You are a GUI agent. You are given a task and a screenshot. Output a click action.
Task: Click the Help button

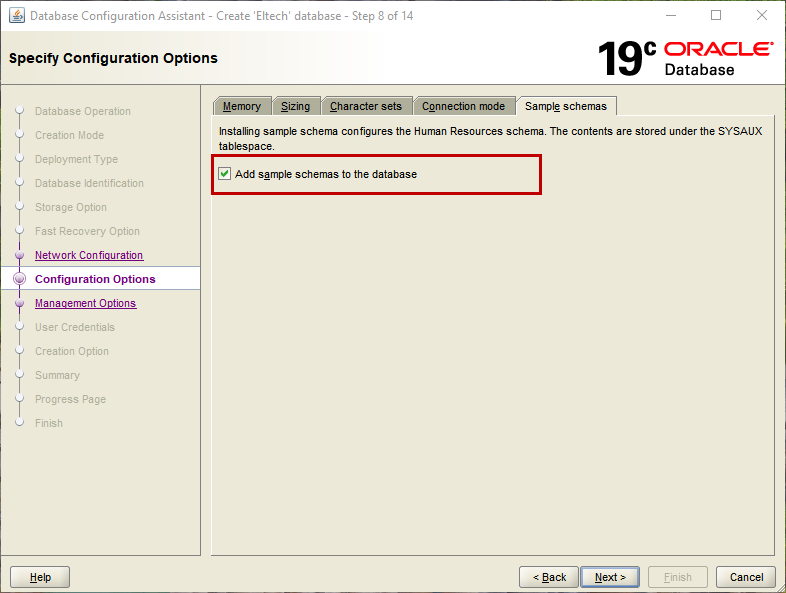[x=40, y=577]
